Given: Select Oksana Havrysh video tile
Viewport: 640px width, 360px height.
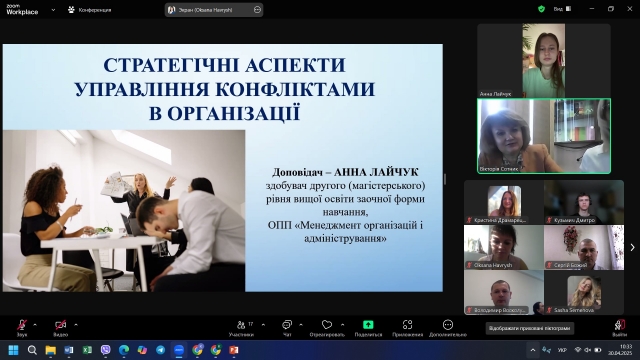Looking at the screenshot, I should (x=504, y=247).
